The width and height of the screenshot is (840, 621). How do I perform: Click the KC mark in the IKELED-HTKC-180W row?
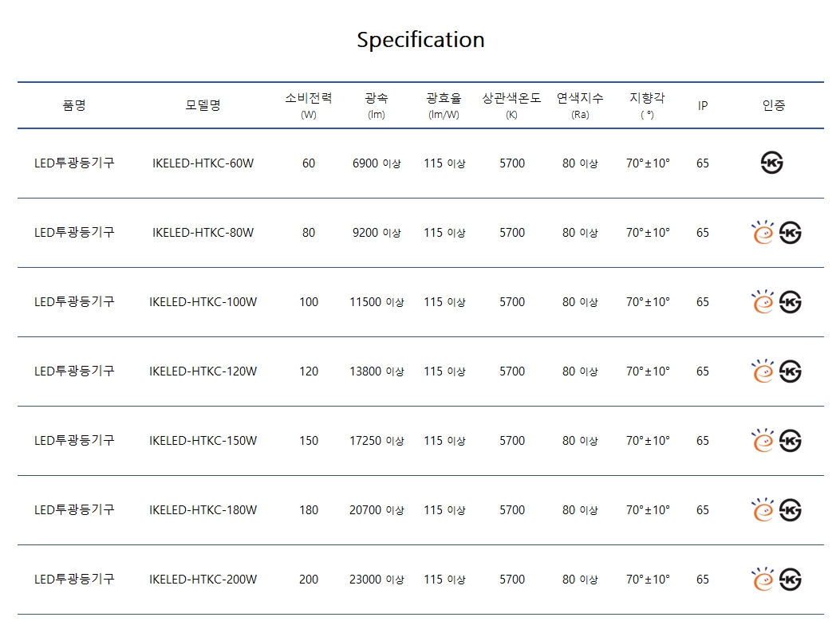(x=791, y=509)
